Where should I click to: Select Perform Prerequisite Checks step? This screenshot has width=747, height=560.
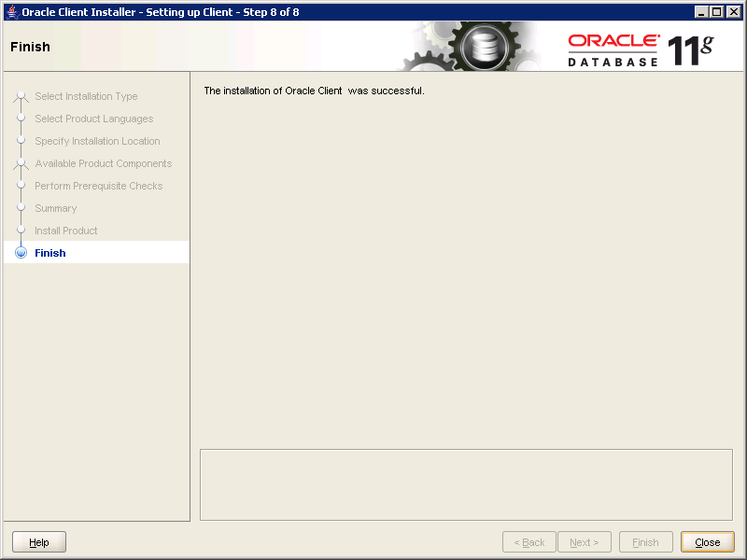99,186
